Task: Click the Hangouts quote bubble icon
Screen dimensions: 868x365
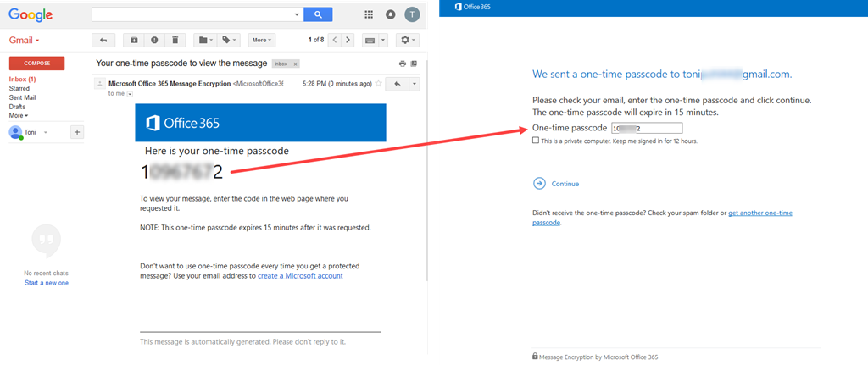Action: point(47,241)
